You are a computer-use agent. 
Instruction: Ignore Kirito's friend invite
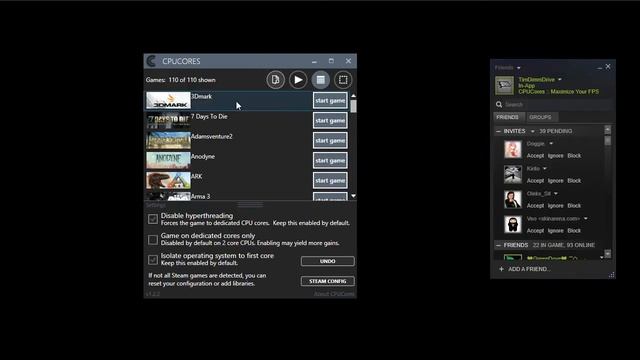[556, 180]
